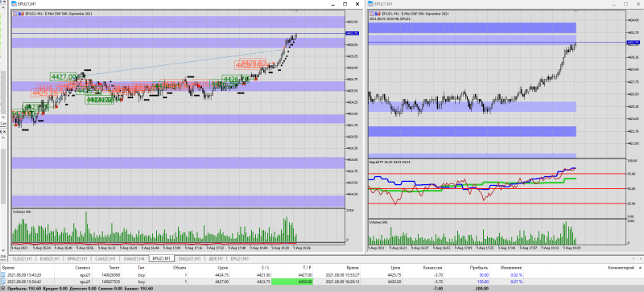Click the depth-of-market icon beside left chart title
The image size is (644, 292).
(x=22, y=13)
